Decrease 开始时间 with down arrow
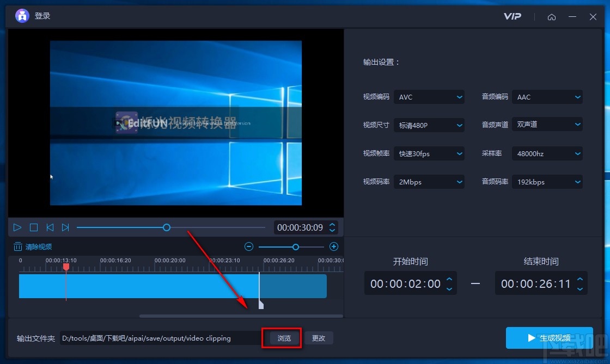 (x=449, y=289)
